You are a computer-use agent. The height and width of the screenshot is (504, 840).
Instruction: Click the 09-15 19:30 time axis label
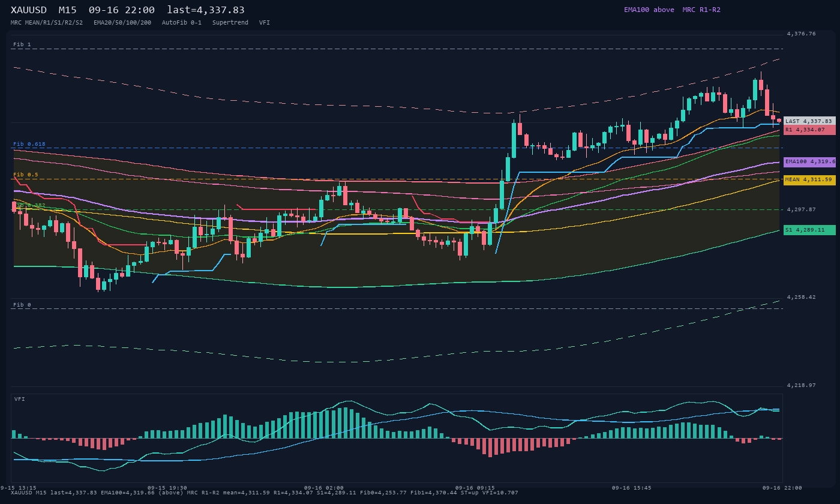[167, 488]
